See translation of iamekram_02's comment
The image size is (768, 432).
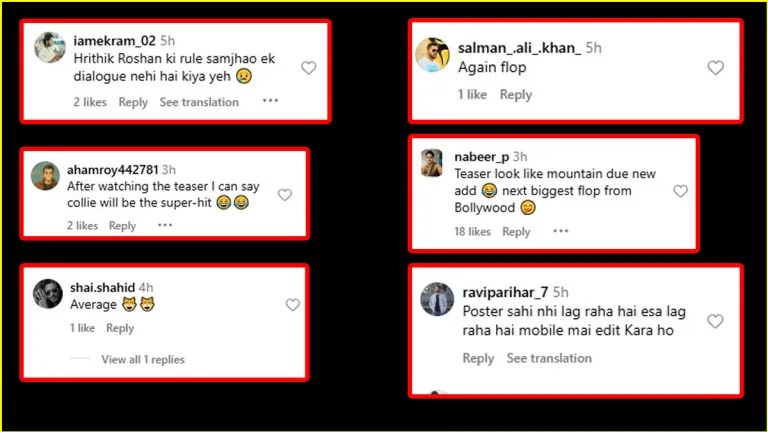point(199,102)
